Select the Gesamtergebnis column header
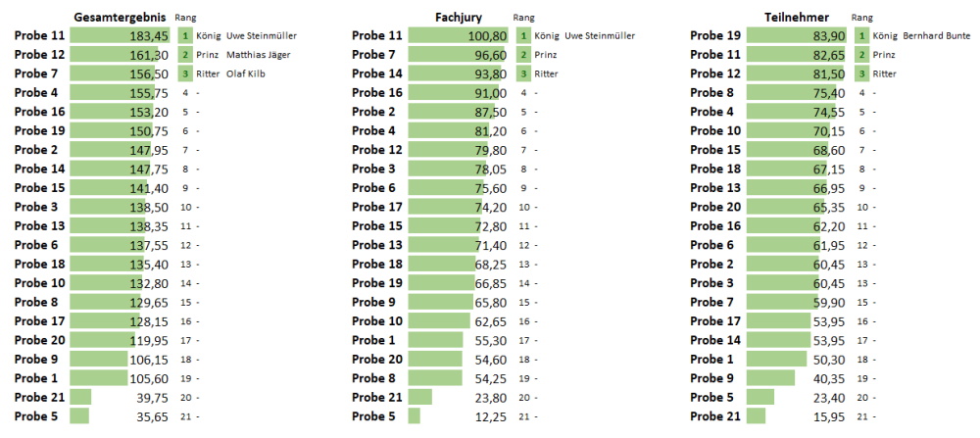 (121, 17)
